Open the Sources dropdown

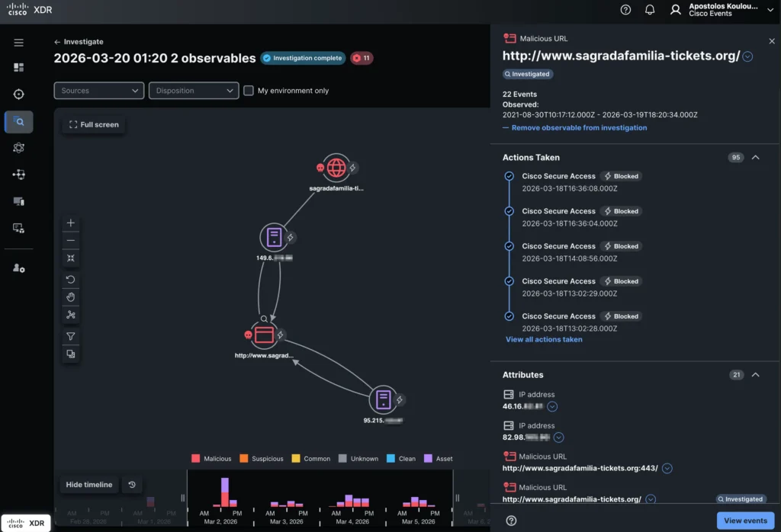pyautogui.click(x=98, y=90)
